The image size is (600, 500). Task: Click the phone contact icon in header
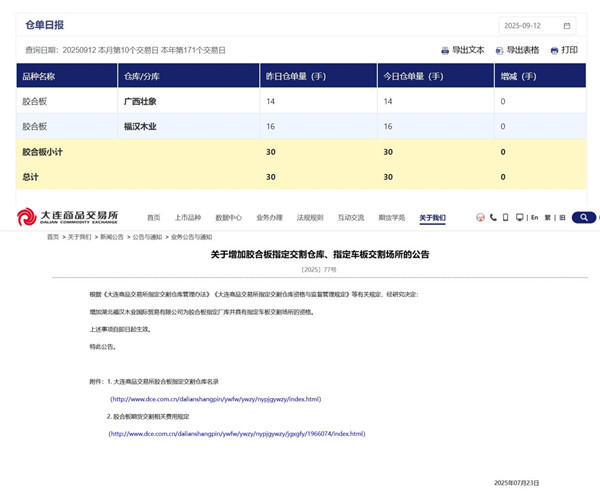494,217
